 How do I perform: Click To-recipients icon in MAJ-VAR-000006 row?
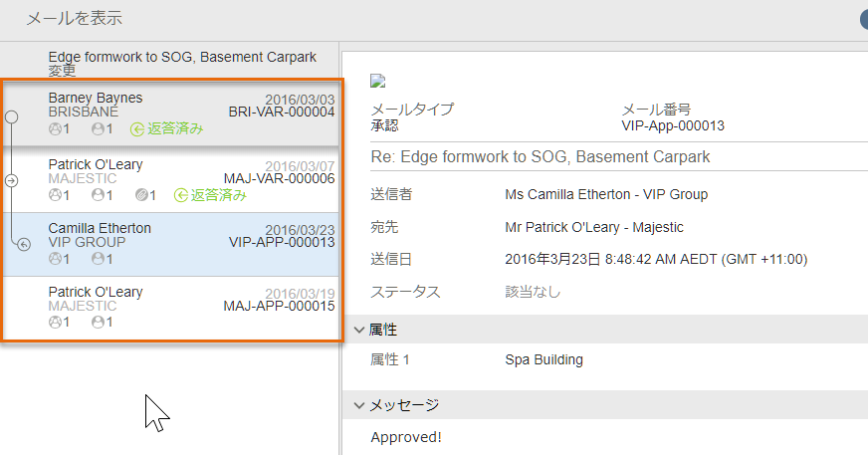pos(55,195)
